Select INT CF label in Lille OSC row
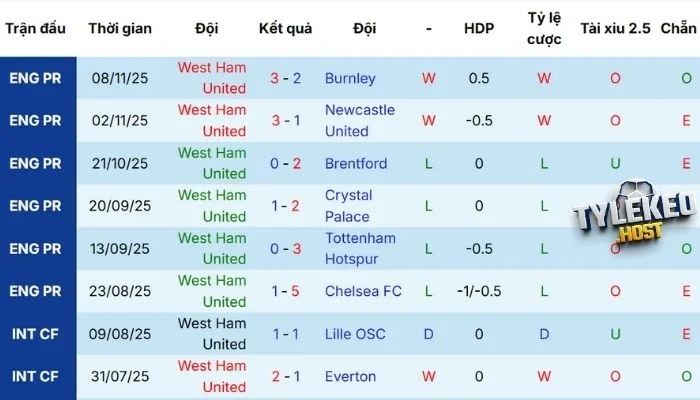The height and width of the screenshot is (400, 700). 37,334
